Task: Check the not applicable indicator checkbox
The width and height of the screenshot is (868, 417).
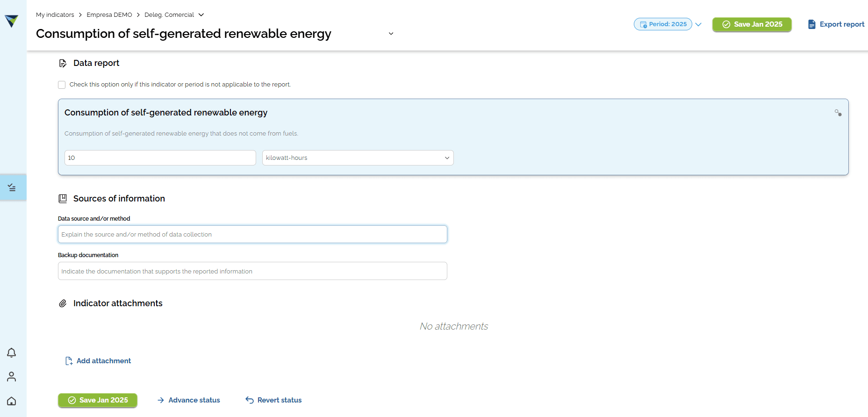Action: point(62,85)
